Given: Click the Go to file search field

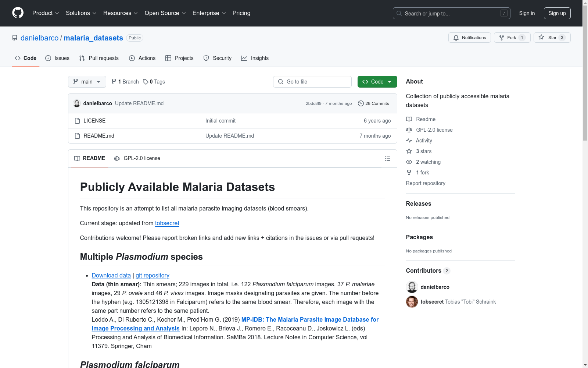Looking at the screenshot, I should click(312, 82).
